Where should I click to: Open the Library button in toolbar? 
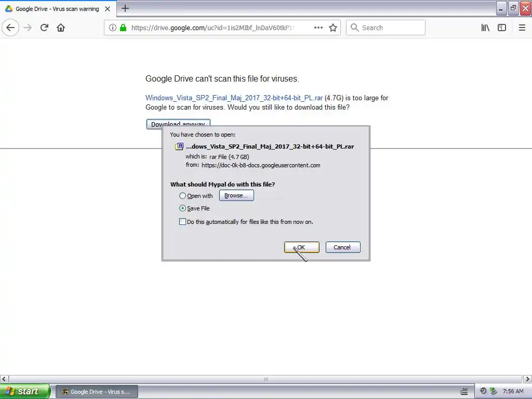point(485,28)
